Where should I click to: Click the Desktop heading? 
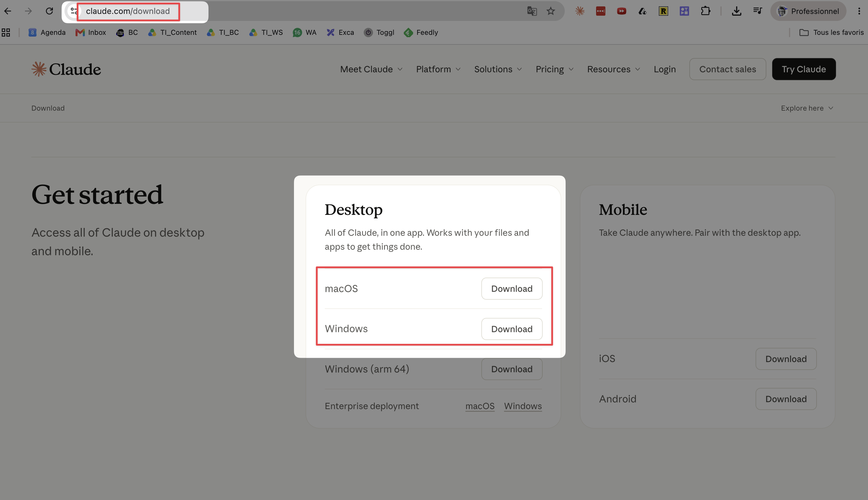click(x=354, y=210)
